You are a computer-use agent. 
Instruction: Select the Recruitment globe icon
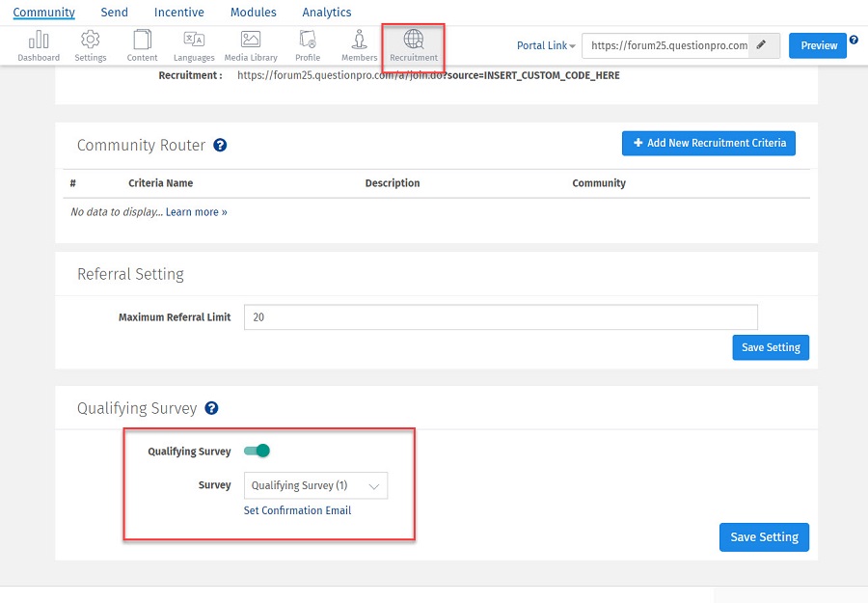click(x=414, y=41)
